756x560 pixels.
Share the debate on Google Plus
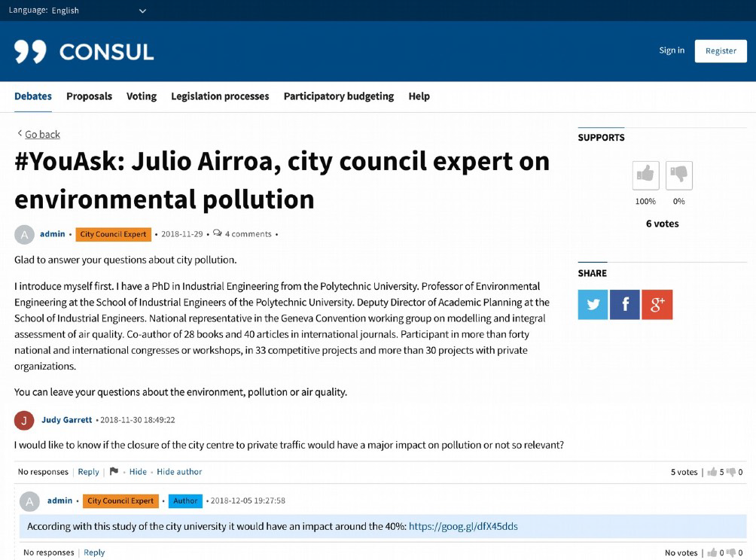tap(657, 305)
